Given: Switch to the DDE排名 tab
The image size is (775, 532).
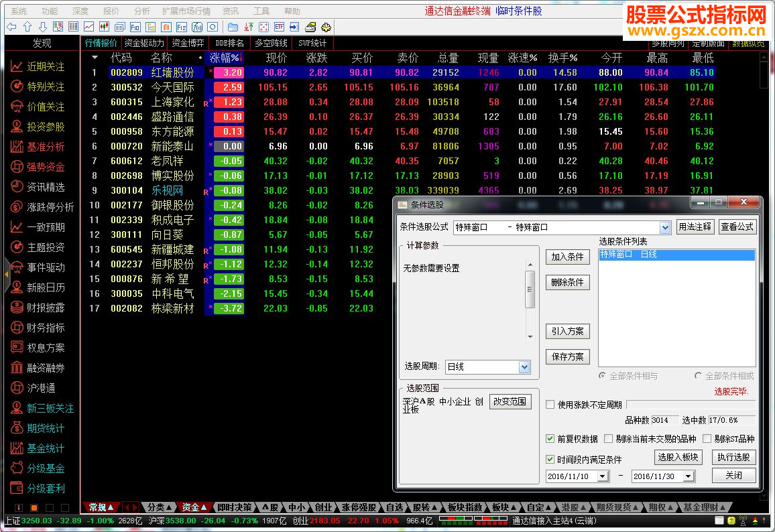Looking at the screenshot, I should coord(230,44).
